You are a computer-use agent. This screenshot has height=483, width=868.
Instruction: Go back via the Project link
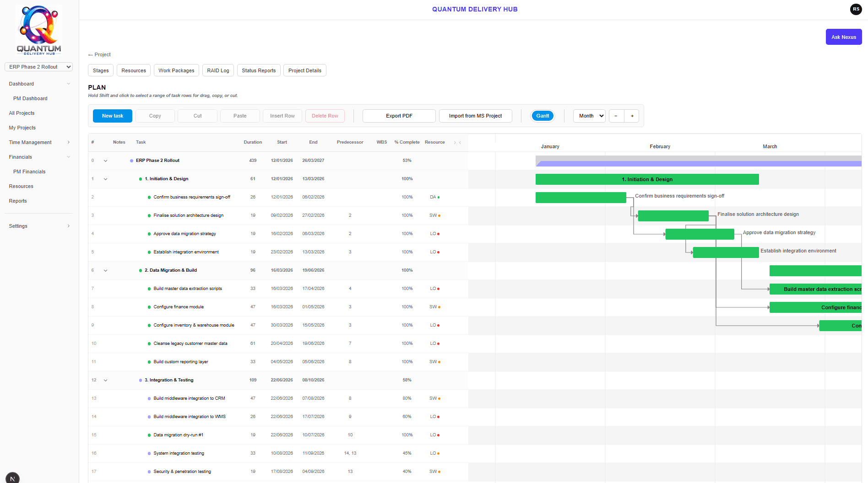[x=99, y=54]
